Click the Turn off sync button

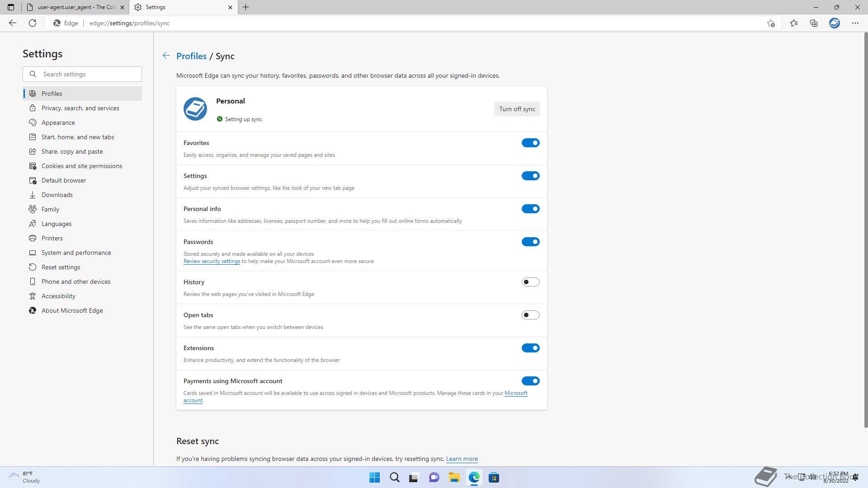coord(517,109)
